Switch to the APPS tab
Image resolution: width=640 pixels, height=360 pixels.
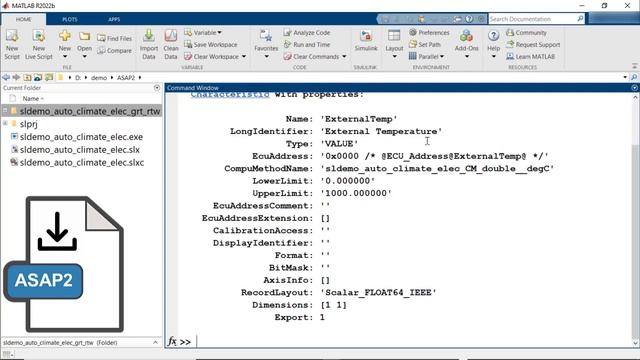[114, 19]
